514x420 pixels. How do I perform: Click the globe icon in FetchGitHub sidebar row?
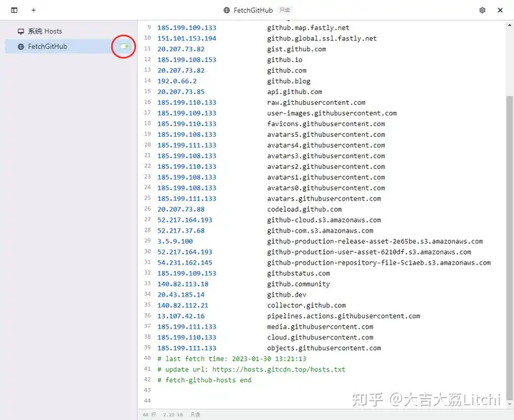coord(21,47)
